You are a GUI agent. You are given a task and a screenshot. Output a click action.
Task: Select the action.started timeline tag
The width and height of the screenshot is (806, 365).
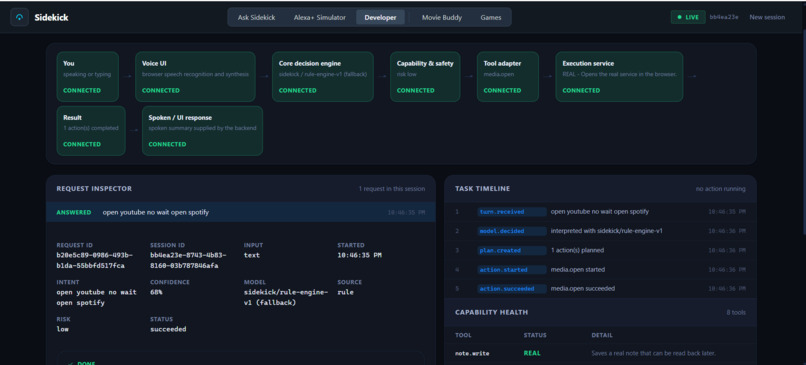[511, 269]
